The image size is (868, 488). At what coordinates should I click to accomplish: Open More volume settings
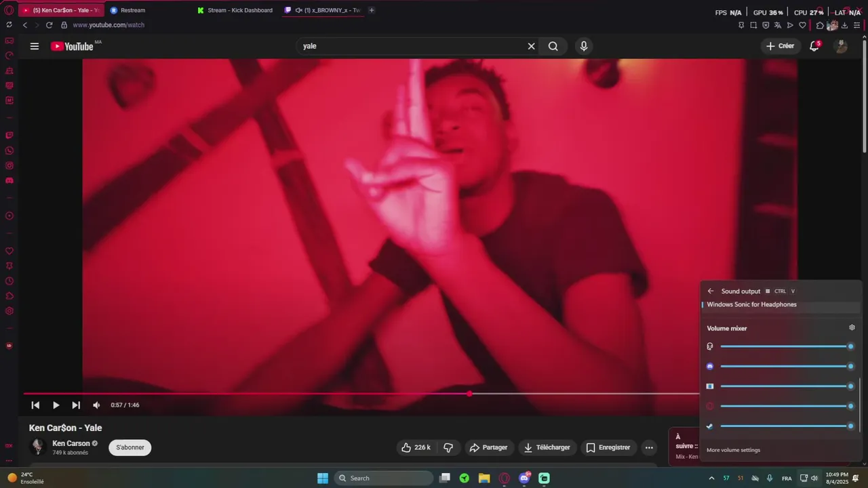[x=733, y=450]
